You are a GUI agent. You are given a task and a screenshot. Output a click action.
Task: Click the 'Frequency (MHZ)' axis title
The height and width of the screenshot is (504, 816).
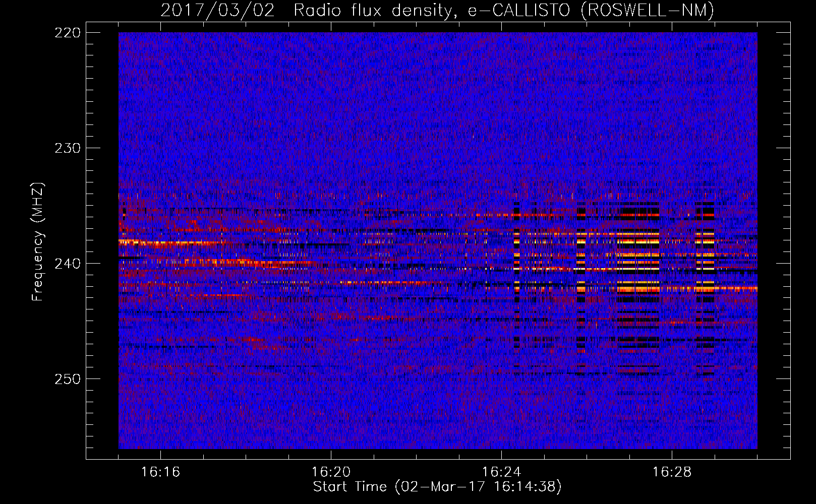point(38,242)
